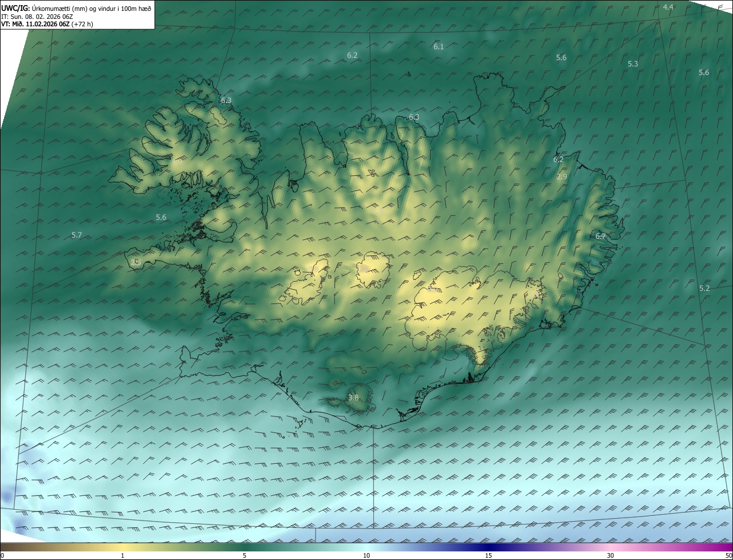Click the 5.3 value label on the map

coord(633,64)
